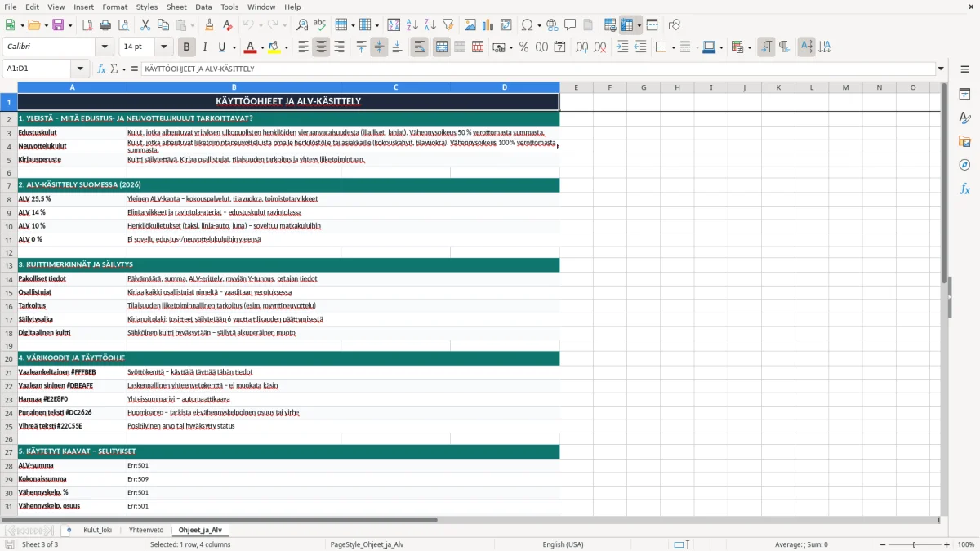
Task: Open Conditional Formatting dropdown arrow
Action: tap(749, 47)
